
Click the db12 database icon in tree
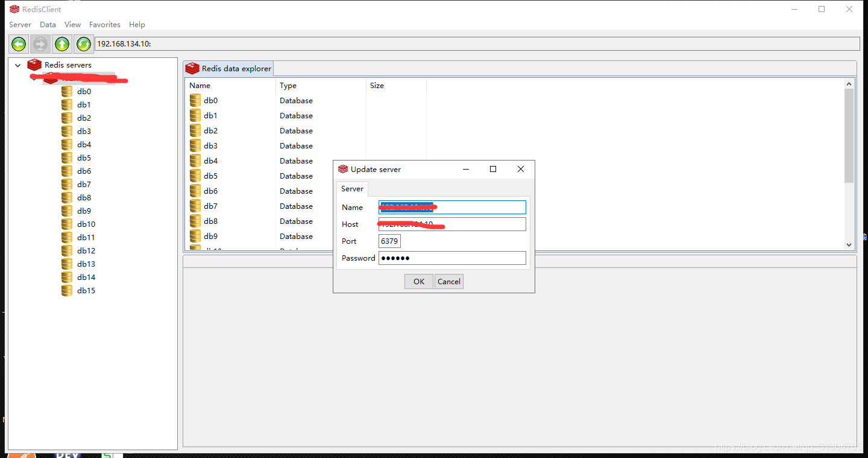tap(67, 250)
